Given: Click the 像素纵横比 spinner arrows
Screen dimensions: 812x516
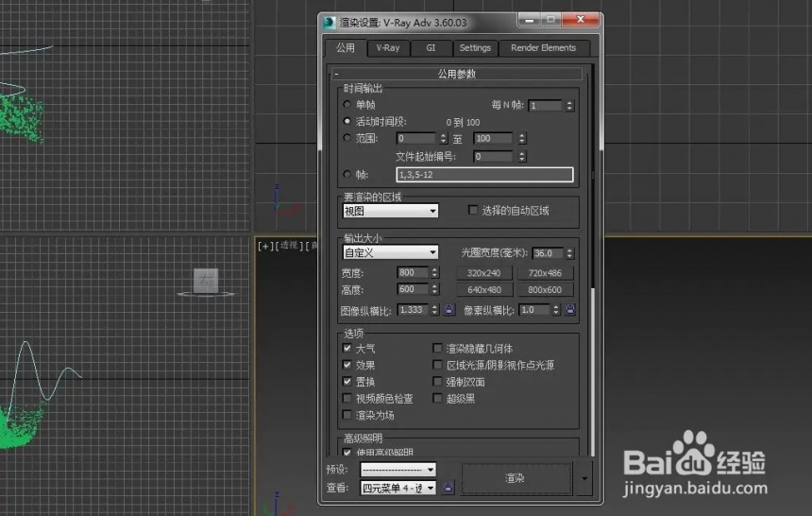Looking at the screenshot, I should 556,310.
